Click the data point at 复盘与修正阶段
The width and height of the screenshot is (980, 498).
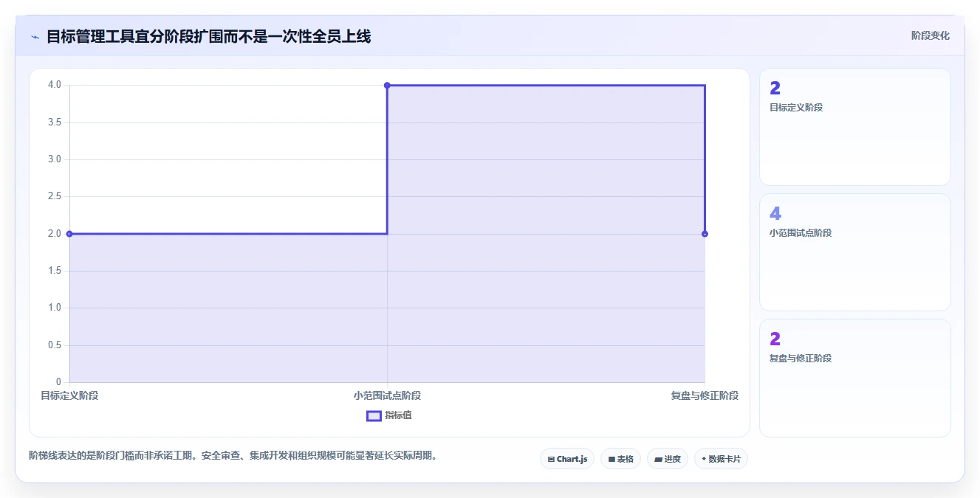(x=705, y=234)
